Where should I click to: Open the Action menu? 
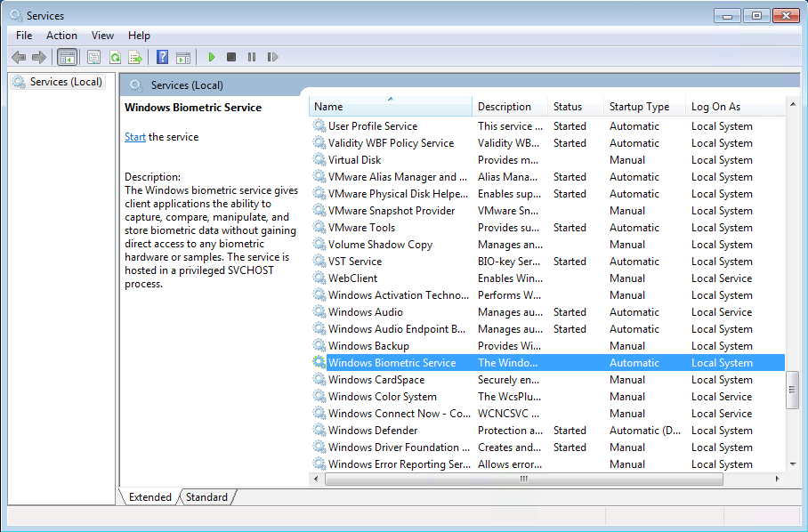pyautogui.click(x=61, y=36)
